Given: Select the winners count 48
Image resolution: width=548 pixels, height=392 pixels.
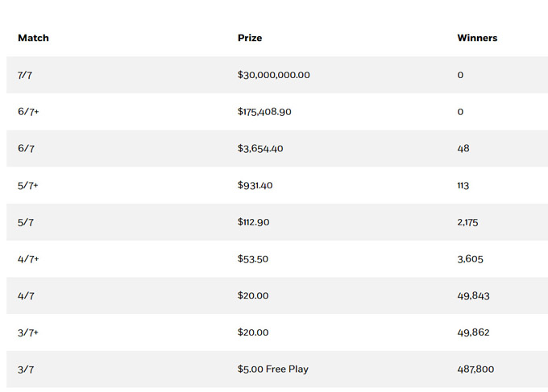Looking at the screenshot, I should click(x=463, y=149).
